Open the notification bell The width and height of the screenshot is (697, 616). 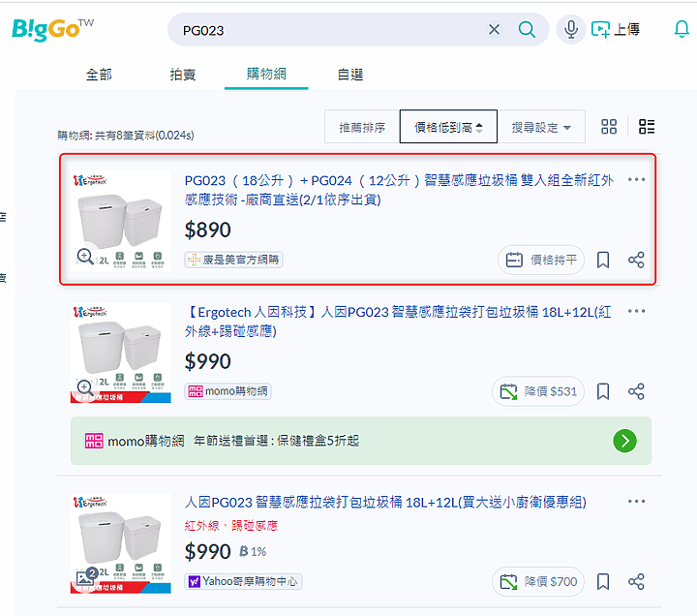point(681,29)
